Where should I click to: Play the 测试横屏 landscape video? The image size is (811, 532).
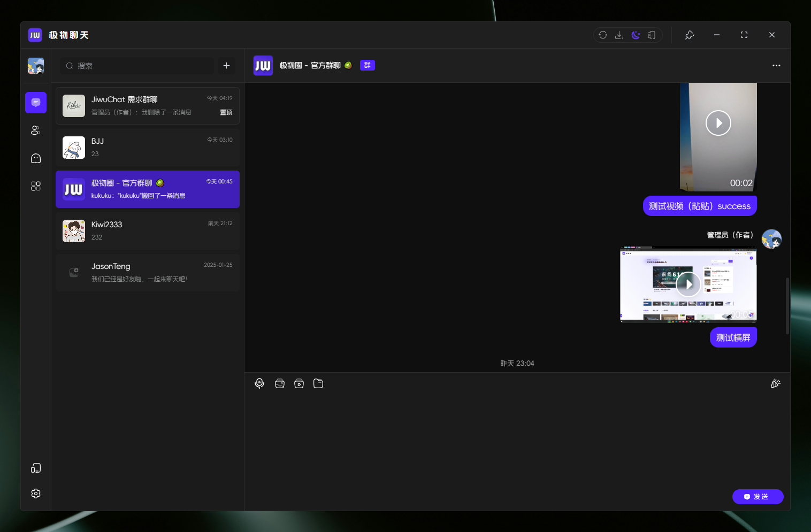688,284
